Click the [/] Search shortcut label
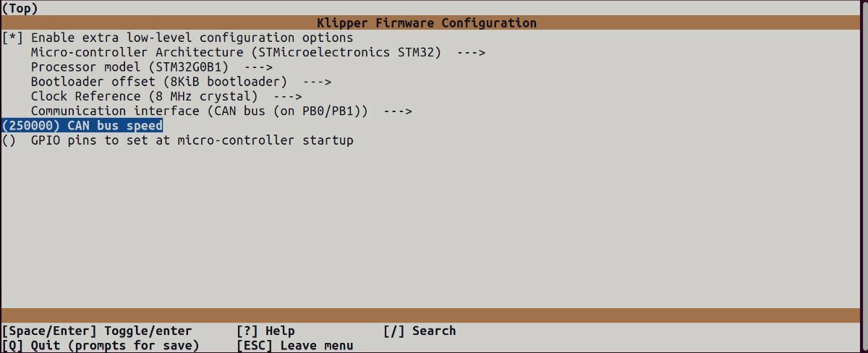This screenshot has width=868, height=353. tap(420, 331)
